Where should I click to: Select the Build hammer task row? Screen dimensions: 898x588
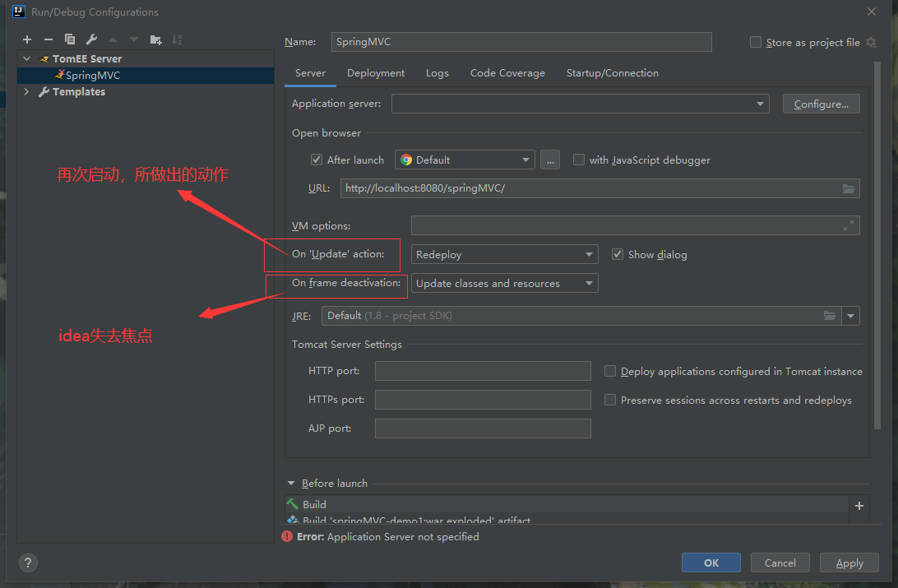567,504
